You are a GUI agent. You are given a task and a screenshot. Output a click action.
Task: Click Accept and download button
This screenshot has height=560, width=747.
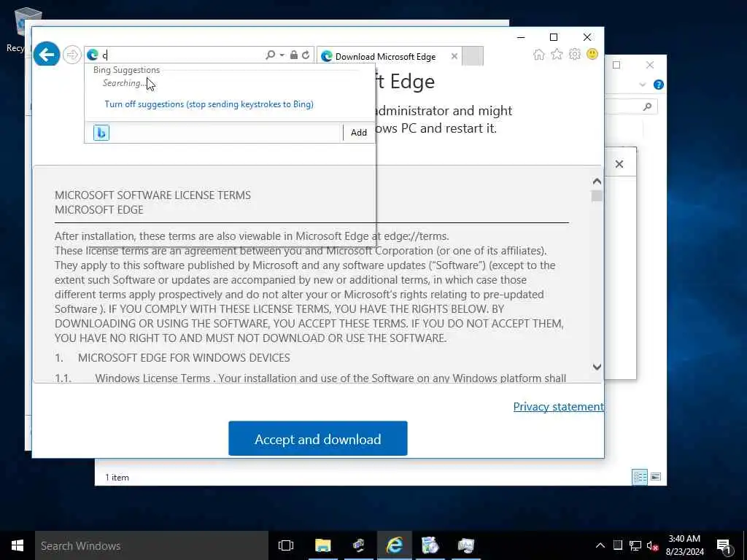pos(318,438)
